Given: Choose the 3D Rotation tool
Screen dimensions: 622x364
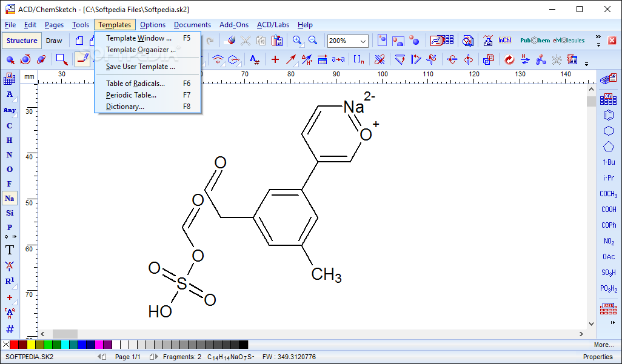Looking at the screenshot, I should (41, 59).
